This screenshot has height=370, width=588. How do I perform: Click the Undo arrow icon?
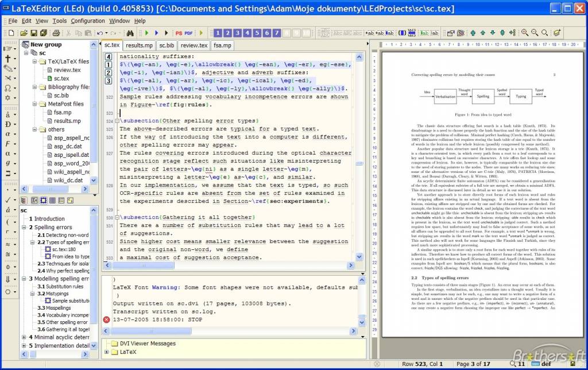tap(101, 33)
